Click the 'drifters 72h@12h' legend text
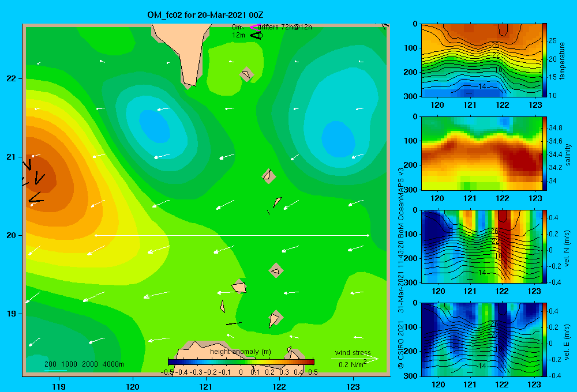The width and height of the screenshot is (577, 392). coord(285,27)
